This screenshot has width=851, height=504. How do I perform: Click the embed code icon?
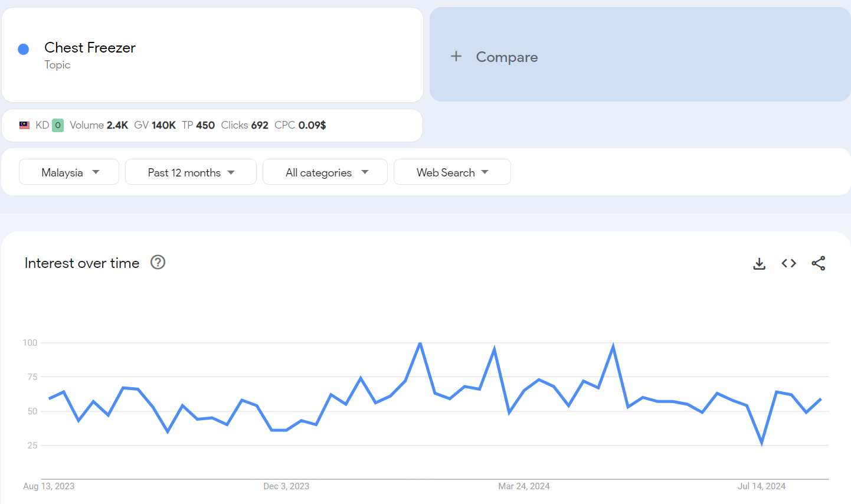pos(789,263)
